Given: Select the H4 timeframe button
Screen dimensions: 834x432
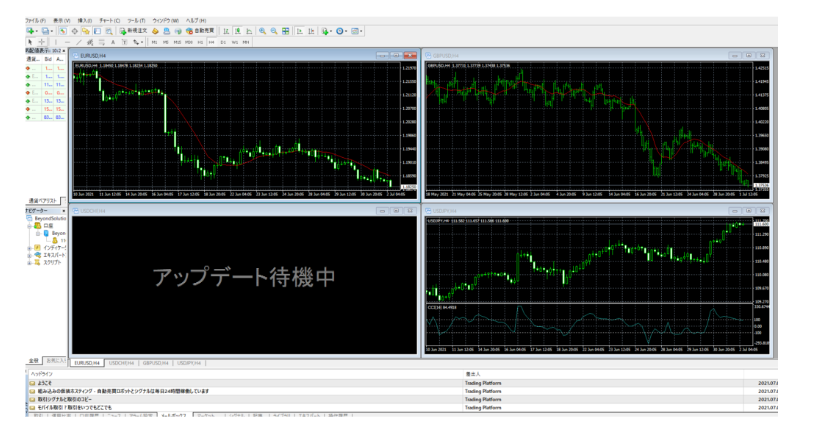Looking at the screenshot, I should coord(211,42).
